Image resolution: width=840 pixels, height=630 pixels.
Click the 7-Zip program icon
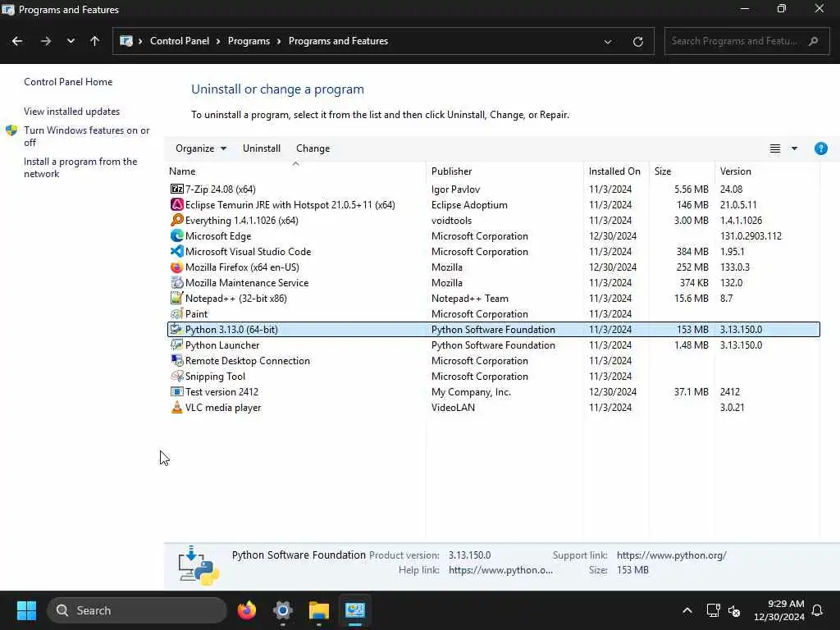point(176,189)
